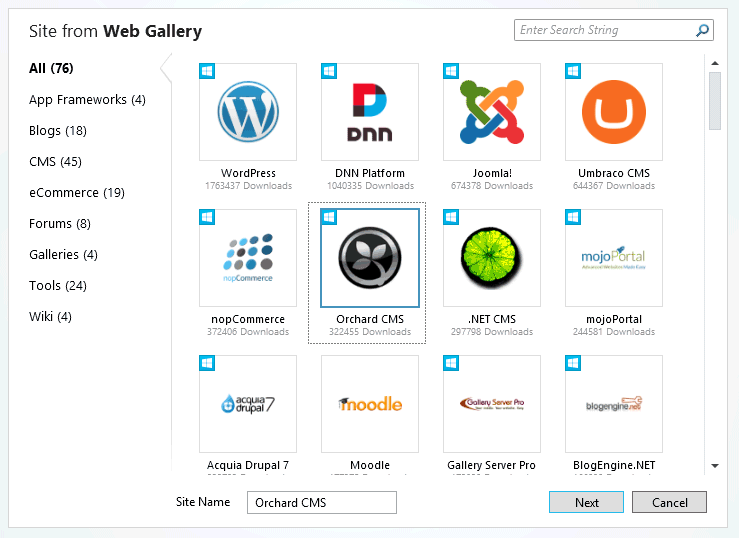The image size is (739, 538).
Task: Open the Galleries (4) category
Action: tap(63, 254)
